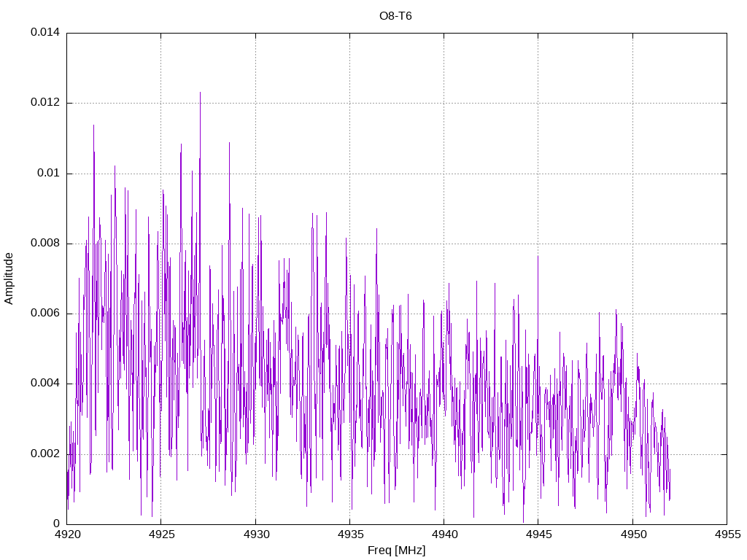The image size is (747, 560).
Task: Click the Freq [MHz] x-axis label
Action: pos(396,550)
